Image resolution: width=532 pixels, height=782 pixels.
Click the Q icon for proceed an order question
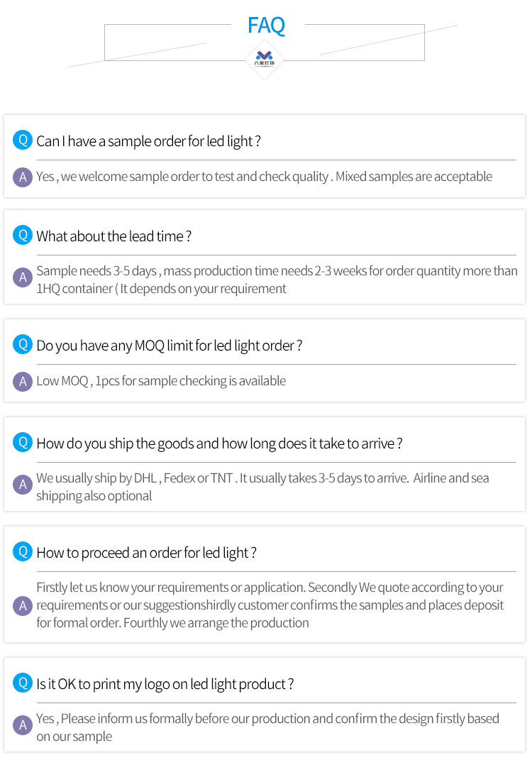click(23, 551)
